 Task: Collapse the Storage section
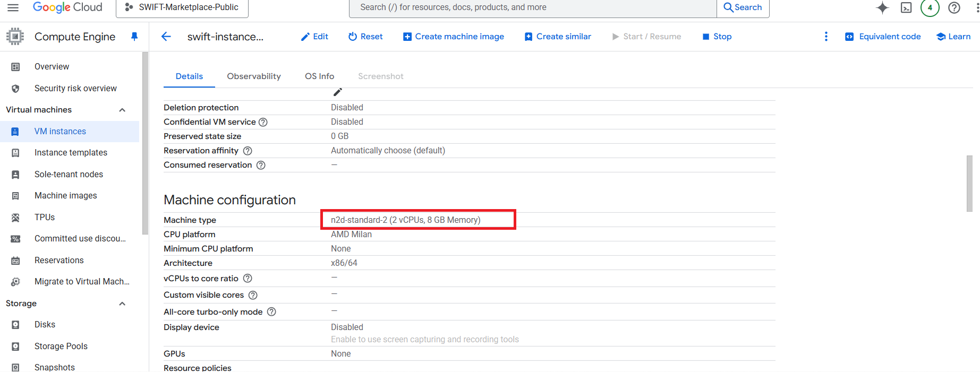[122, 304]
